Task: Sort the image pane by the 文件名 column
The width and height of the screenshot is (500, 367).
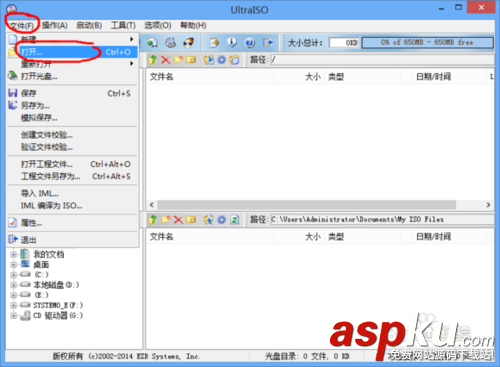Action: pyautogui.click(x=210, y=77)
